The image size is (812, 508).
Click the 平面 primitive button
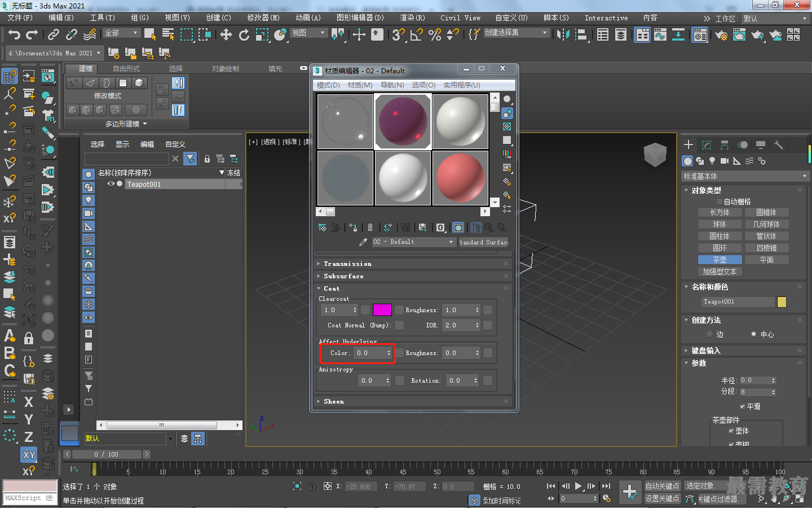pos(766,260)
